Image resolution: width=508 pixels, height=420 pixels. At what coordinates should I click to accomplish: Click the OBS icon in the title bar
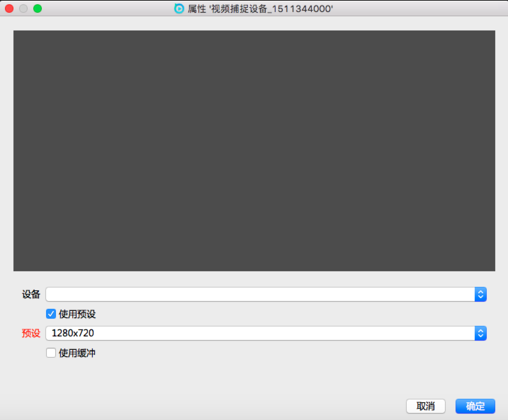point(179,8)
